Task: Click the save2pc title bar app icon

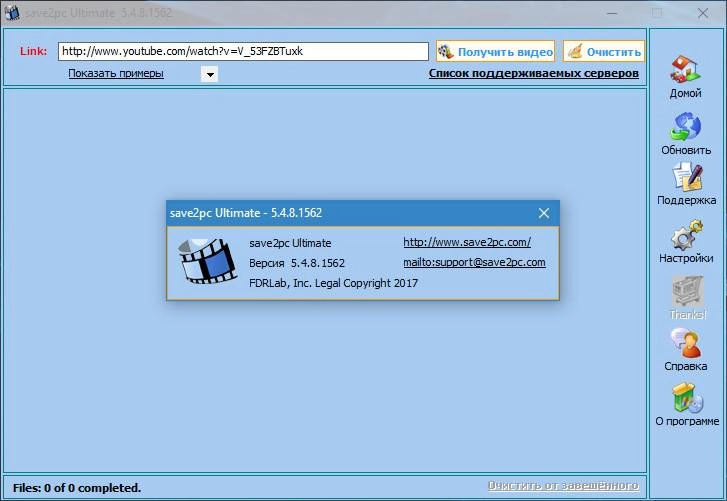Action: (x=12, y=12)
